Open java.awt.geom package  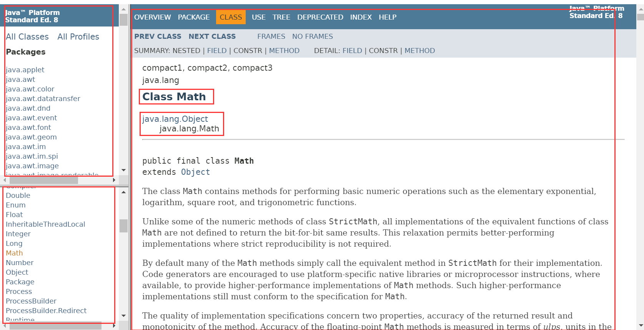point(31,137)
